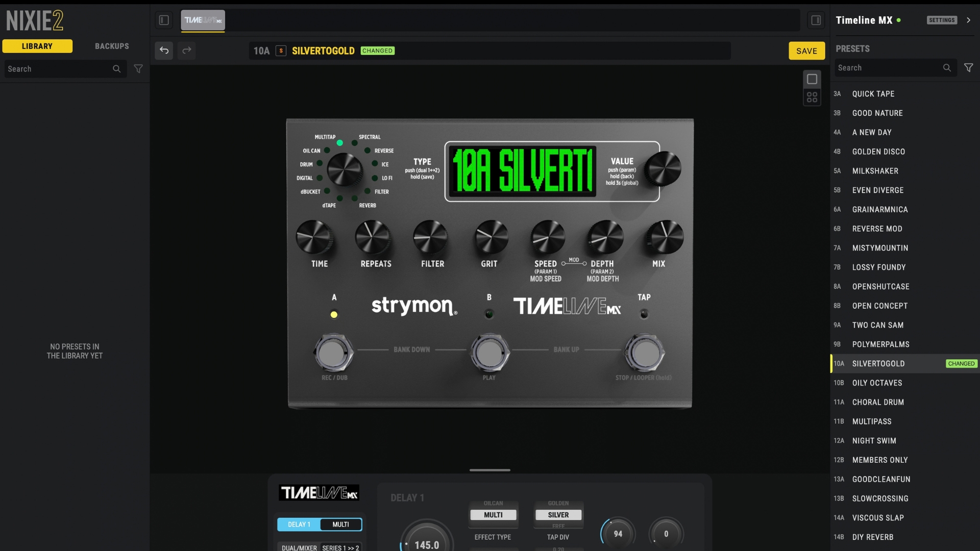Click footswitch A on the pedal
Screen dimensions: 980x551
pos(333,353)
